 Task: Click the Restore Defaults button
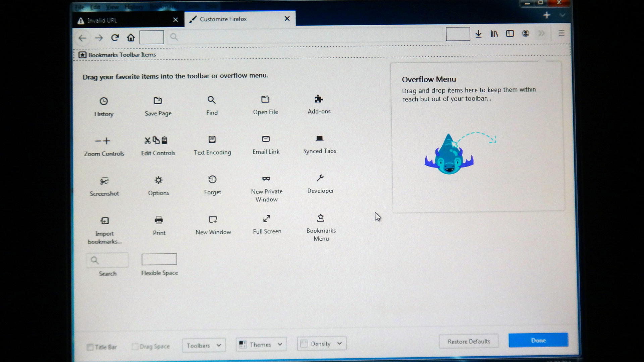click(469, 342)
